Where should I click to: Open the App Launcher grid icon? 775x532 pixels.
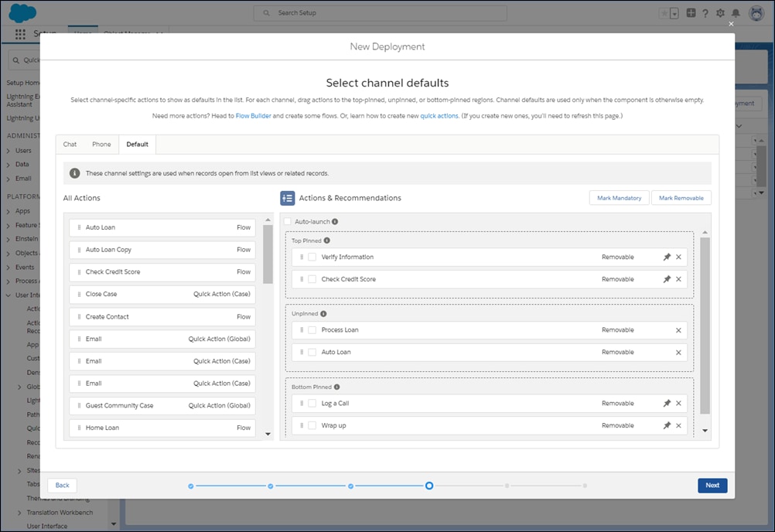(20, 34)
